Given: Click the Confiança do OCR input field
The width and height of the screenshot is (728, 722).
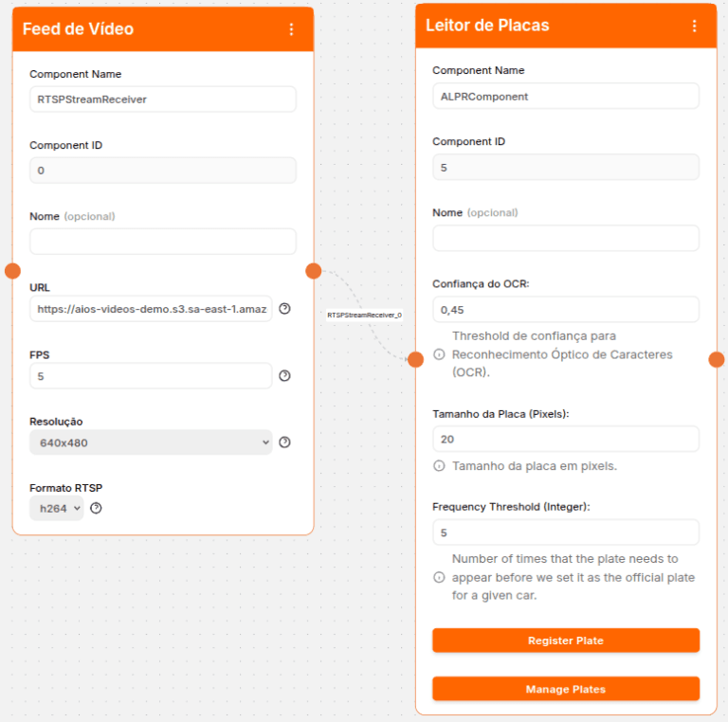Looking at the screenshot, I should coord(565,310).
